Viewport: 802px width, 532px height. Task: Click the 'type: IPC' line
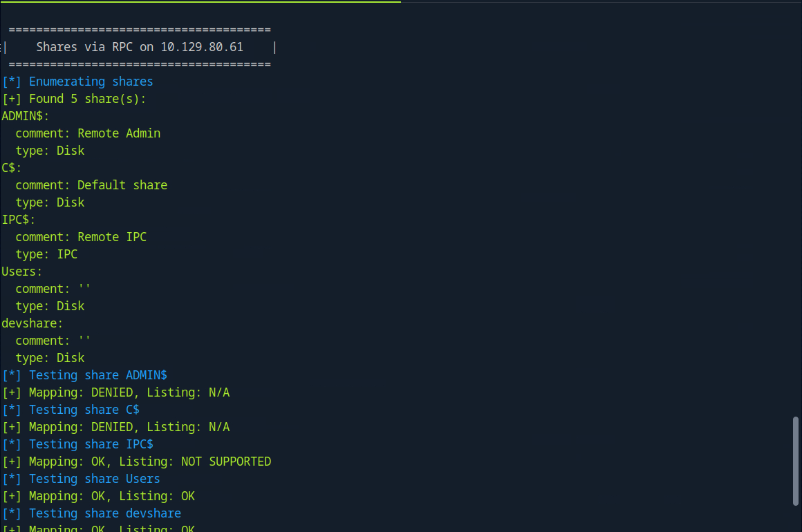46,254
